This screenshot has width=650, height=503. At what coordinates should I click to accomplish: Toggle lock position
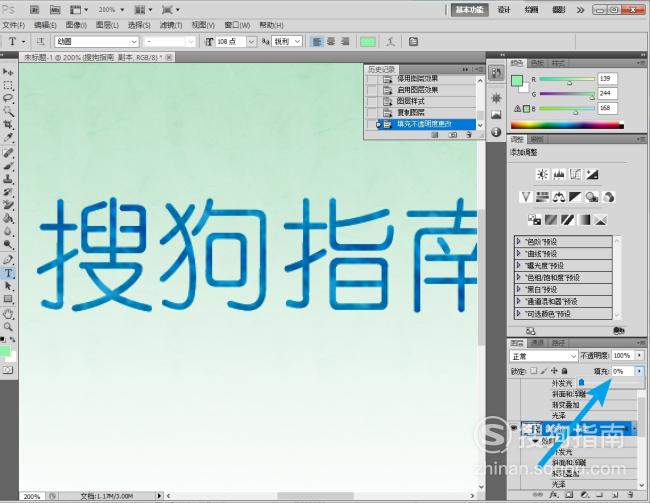tap(554, 371)
